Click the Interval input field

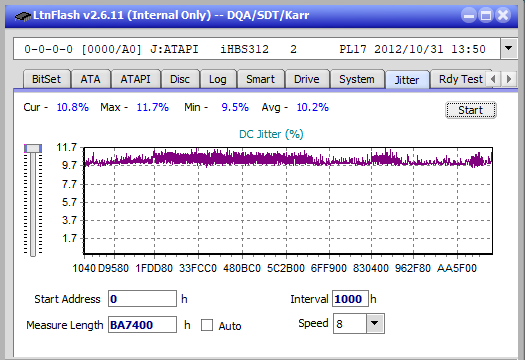(350, 299)
